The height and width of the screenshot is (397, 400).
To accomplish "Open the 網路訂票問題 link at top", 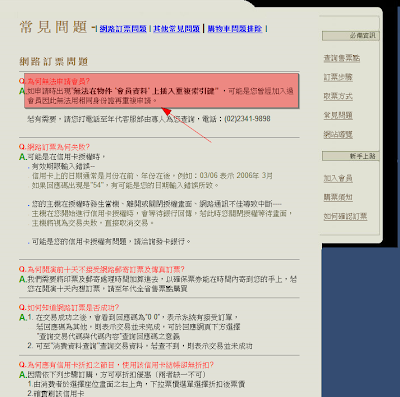I will [x=123, y=29].
